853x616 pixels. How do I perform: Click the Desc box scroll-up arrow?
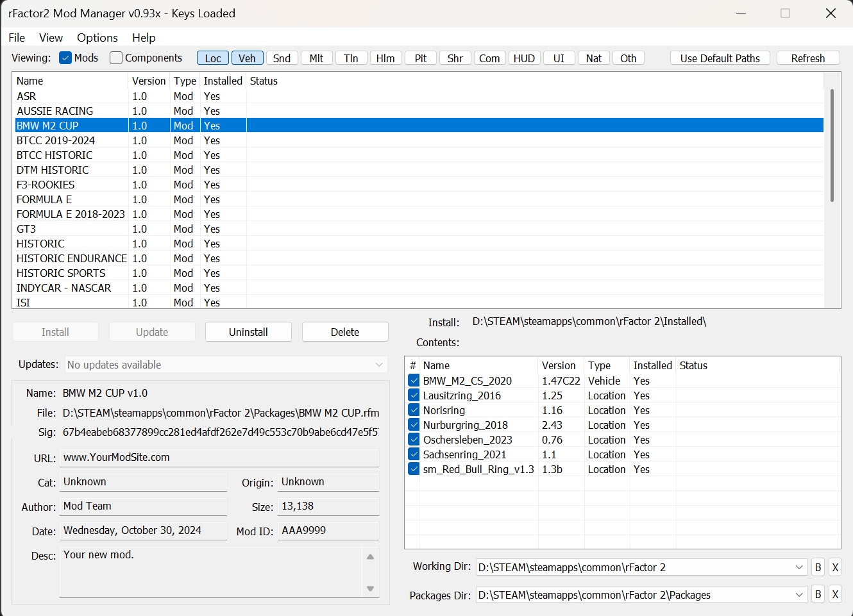(370, 557)
